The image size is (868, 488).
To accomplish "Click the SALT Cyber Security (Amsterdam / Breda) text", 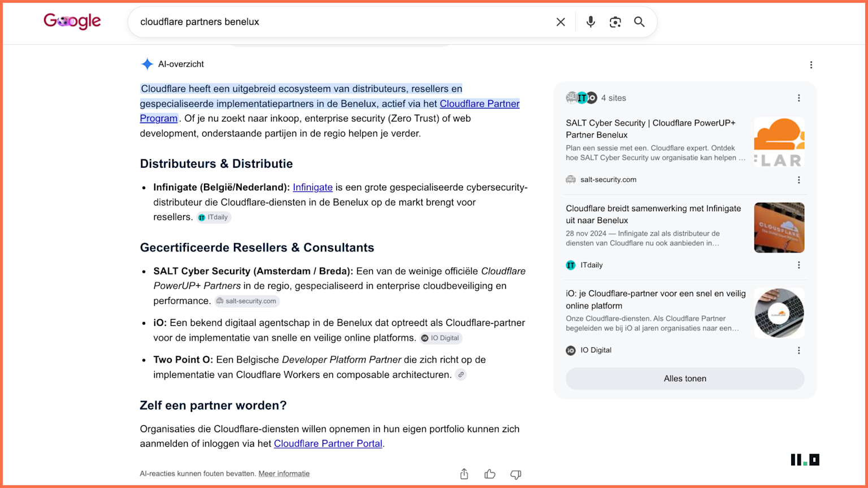I will (253, 272).
